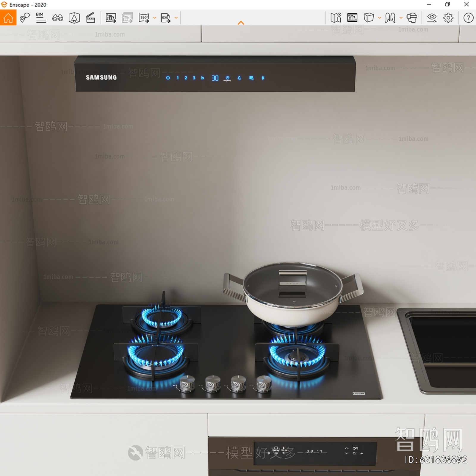Click the Enscape logo in the title bar
The height and width of the screenshot is (476, 476).
point(4,4)
